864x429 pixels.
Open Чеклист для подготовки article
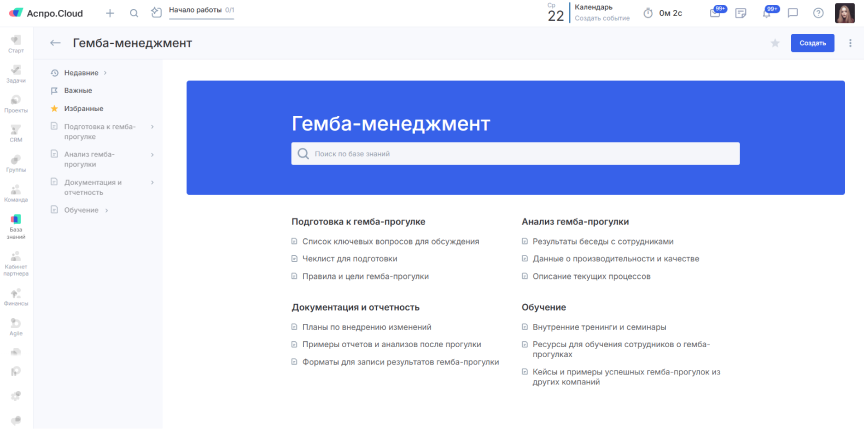[x=349, y=258]
